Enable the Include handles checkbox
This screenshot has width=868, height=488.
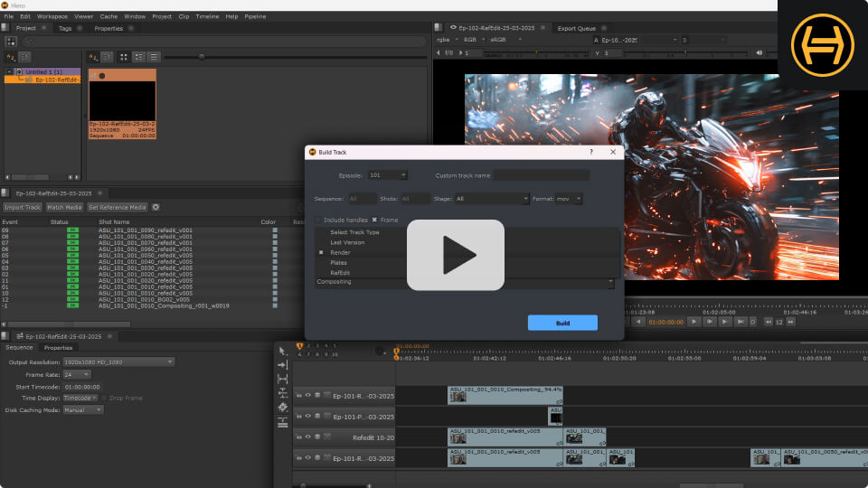coord(318,220)
